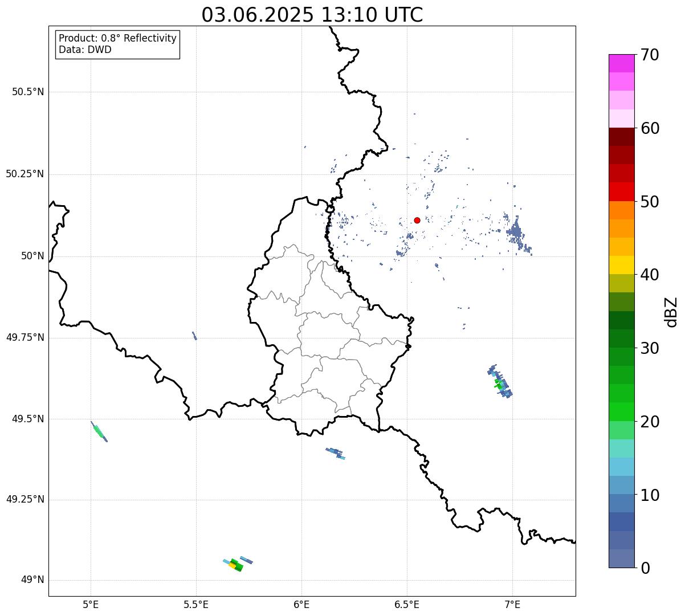Click the 6°E longitude label
Image resolution: width=685 pixels, height=616 pixels.
point(301,604)
